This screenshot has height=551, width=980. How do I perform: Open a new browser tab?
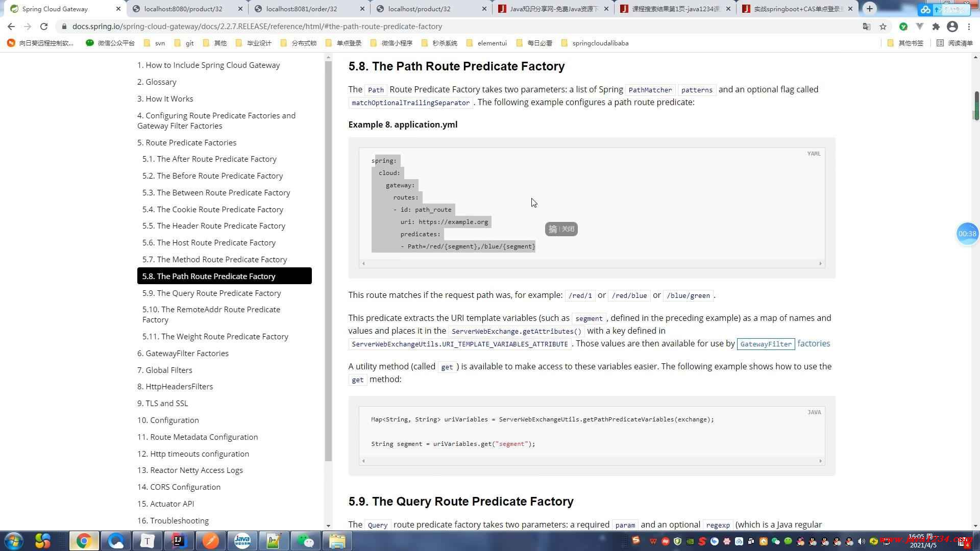870,9
